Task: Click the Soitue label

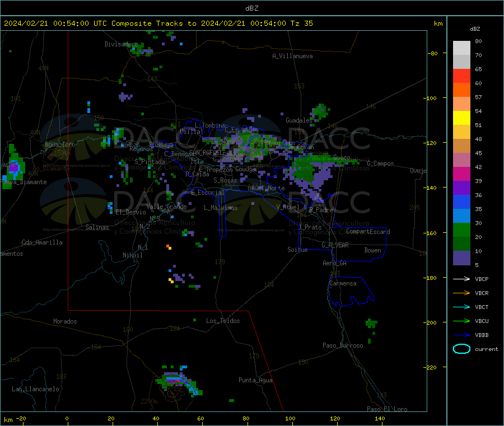Action: [297, 250]
